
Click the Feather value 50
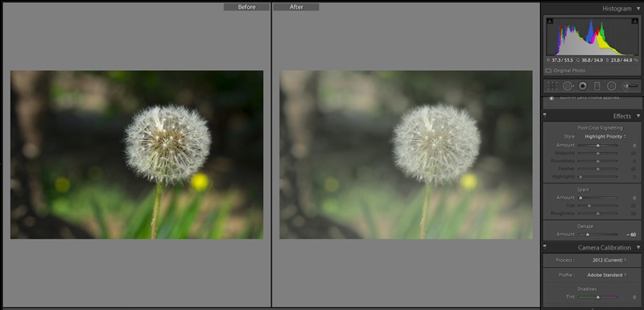coord(634,169)
